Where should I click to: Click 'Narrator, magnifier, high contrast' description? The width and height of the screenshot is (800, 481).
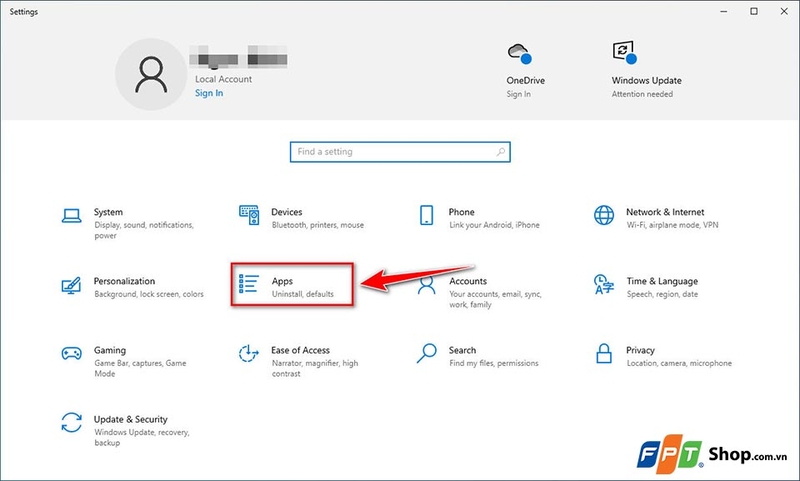point(315,368)
